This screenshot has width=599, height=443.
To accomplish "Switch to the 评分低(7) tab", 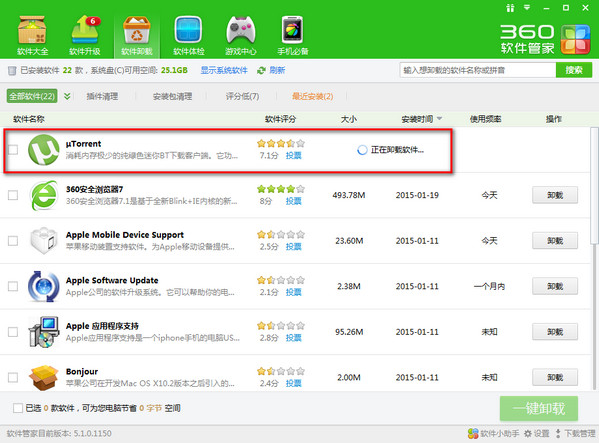I will [x=242, y=96].
